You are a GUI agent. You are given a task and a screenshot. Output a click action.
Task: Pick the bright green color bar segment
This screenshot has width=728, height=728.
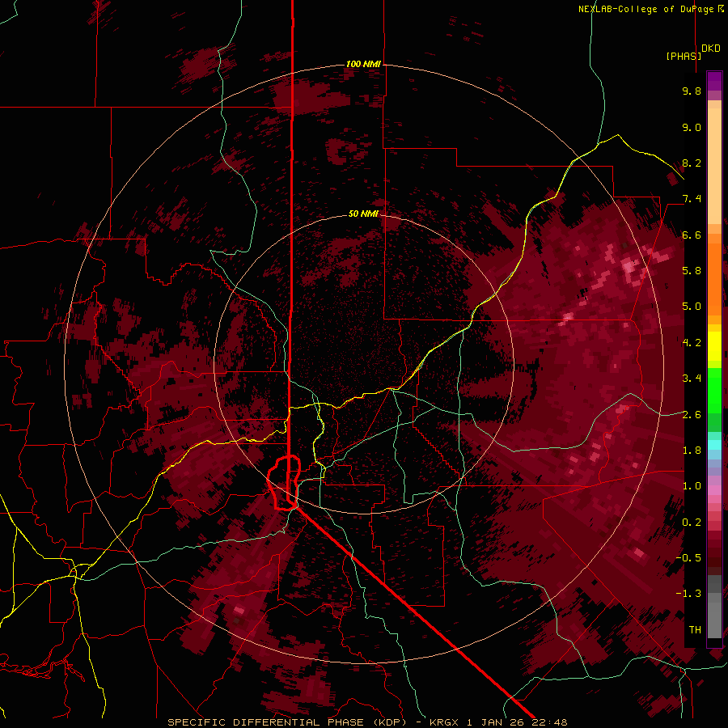pyautogui.click(x=714, y=389)
